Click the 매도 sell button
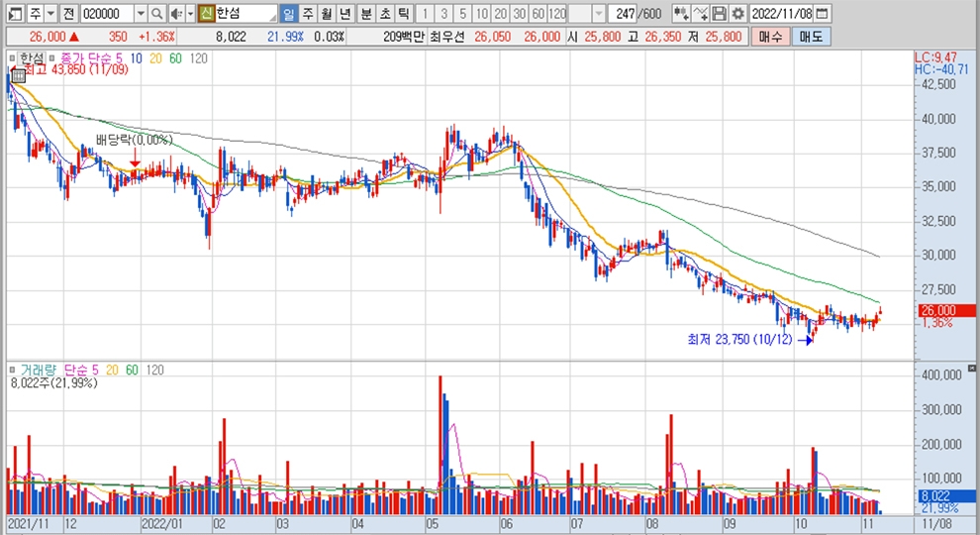The width and height of the screenshot is (980, 535). pyautogui.click(x=811, y=36)
